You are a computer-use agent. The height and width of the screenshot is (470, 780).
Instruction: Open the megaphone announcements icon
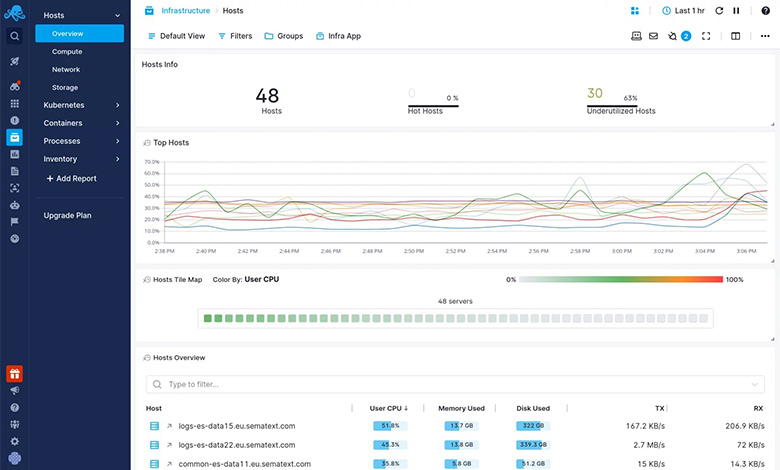(15, 390)
